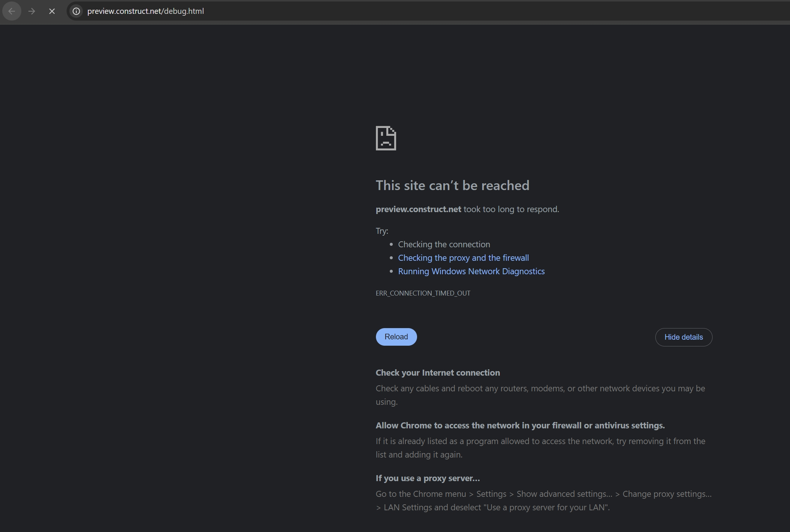Collapse details using Hide details button
Screen dimensions: 790x532
pos(683,337)
